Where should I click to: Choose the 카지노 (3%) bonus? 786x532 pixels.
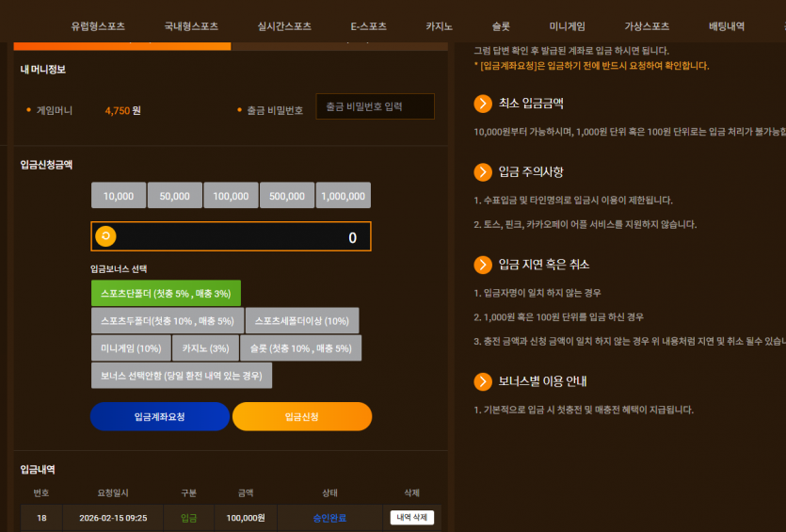point(205,348)
